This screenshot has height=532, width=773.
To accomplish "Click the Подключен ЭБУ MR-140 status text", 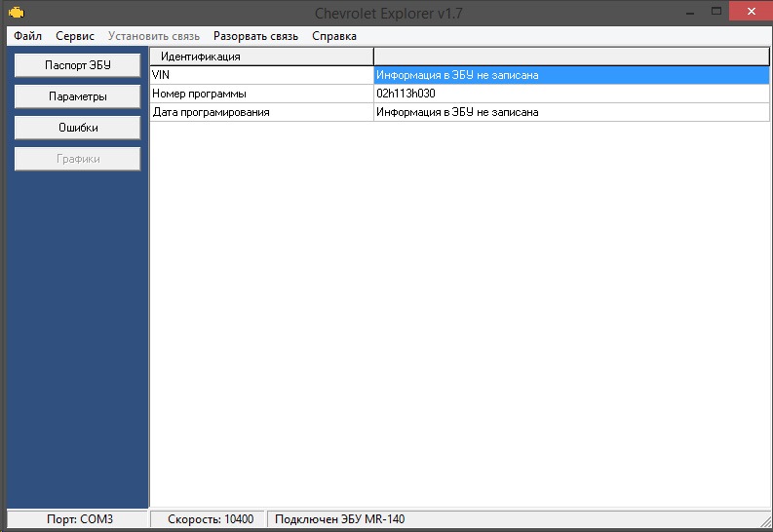I will 339,519.
